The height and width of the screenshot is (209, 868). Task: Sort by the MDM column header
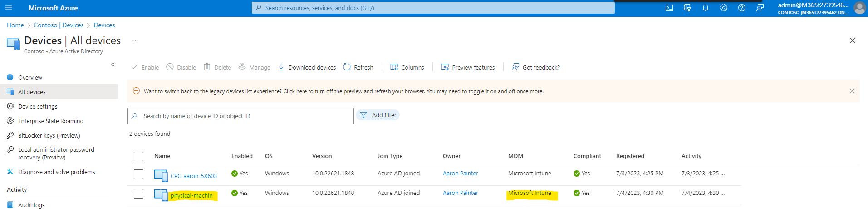[516, 156]
